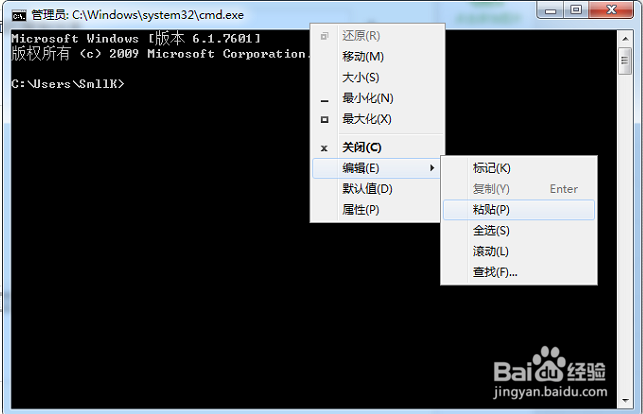The width and height of the screenshot is (643, 414).
Task: Open 属性(P) console properties
Action: [x=376, y=210]
